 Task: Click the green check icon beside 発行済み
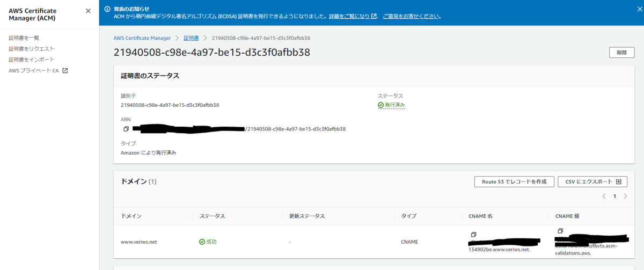381,105
